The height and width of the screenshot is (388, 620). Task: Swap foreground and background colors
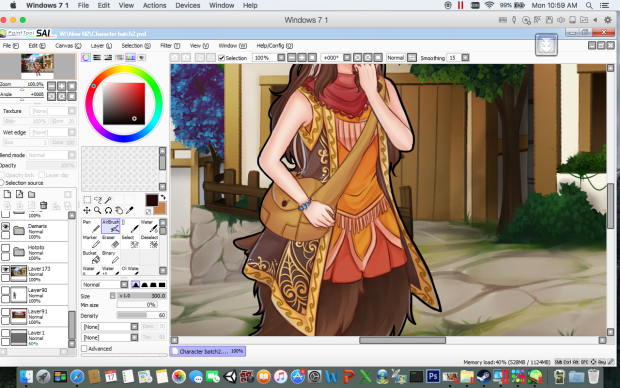click(163, 197)
